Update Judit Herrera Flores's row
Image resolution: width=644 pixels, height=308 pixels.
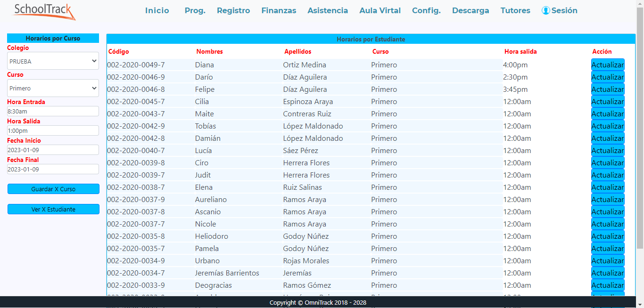click(x=608, y=175)
